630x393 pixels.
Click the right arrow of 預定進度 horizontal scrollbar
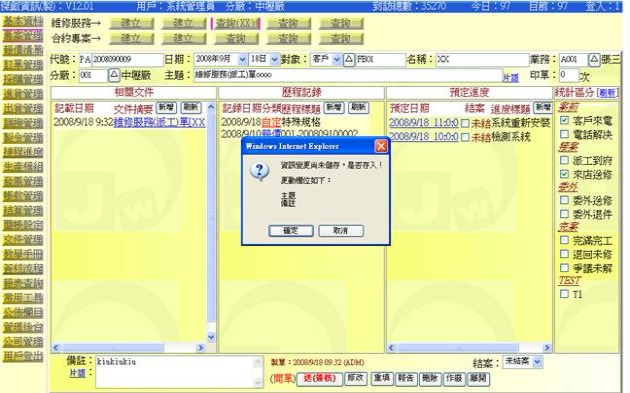pyautogui.click(x=547, y=348)
